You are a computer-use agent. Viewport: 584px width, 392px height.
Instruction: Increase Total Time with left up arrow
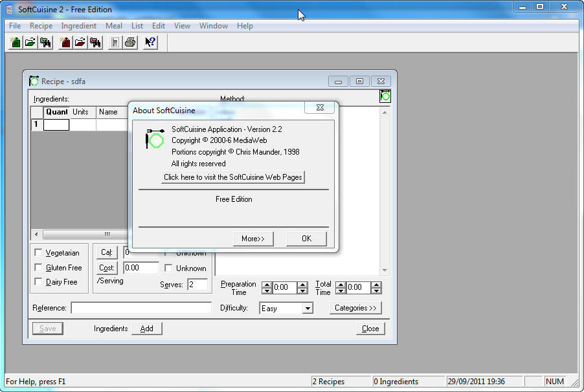[341, 285]
